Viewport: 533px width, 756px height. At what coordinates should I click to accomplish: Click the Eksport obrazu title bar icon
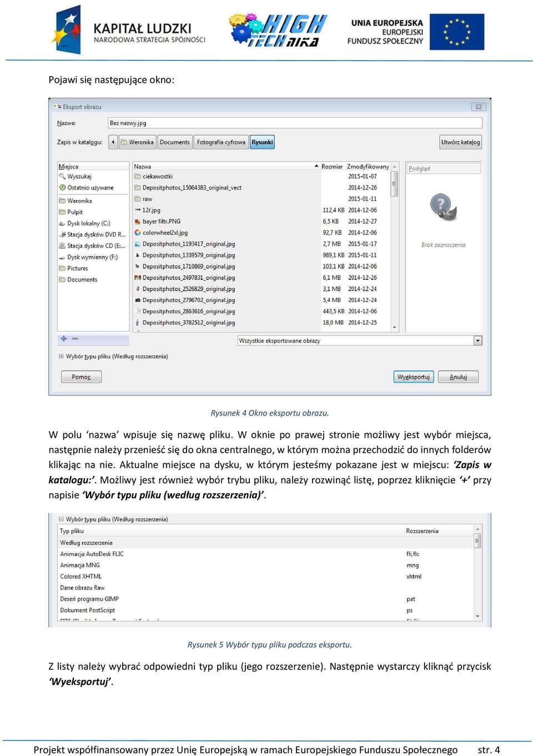(x=57, y=107)
